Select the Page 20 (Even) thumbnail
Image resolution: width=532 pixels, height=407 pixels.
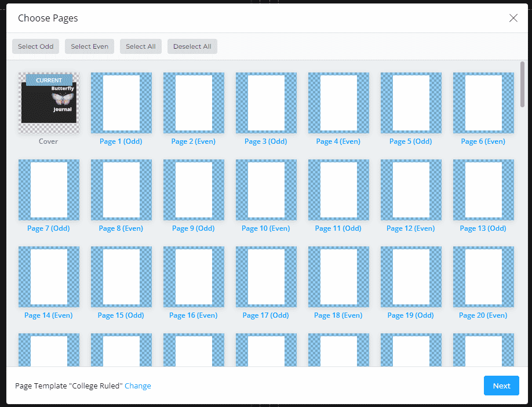click(483, 277)
